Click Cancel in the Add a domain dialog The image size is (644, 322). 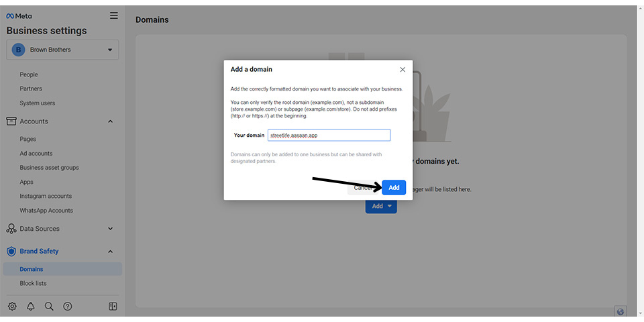363,187
